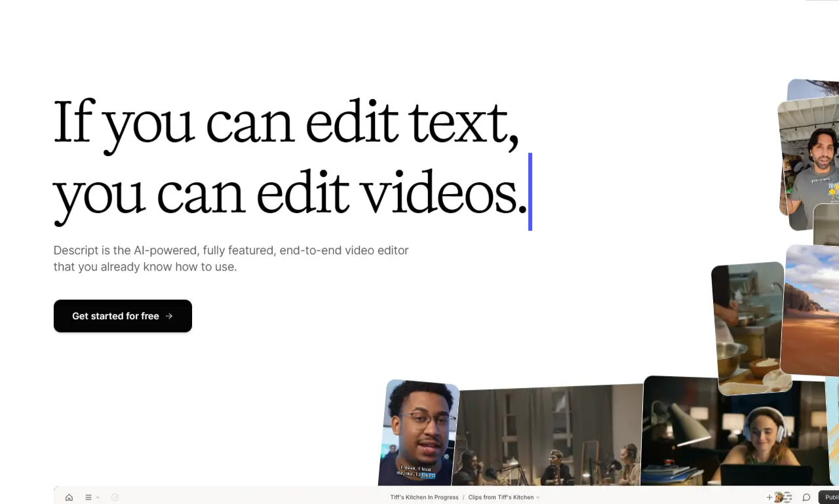Screen dimensions: 839x504
Task: Click the checkmark sync status icon
Action: pos(115,497)
